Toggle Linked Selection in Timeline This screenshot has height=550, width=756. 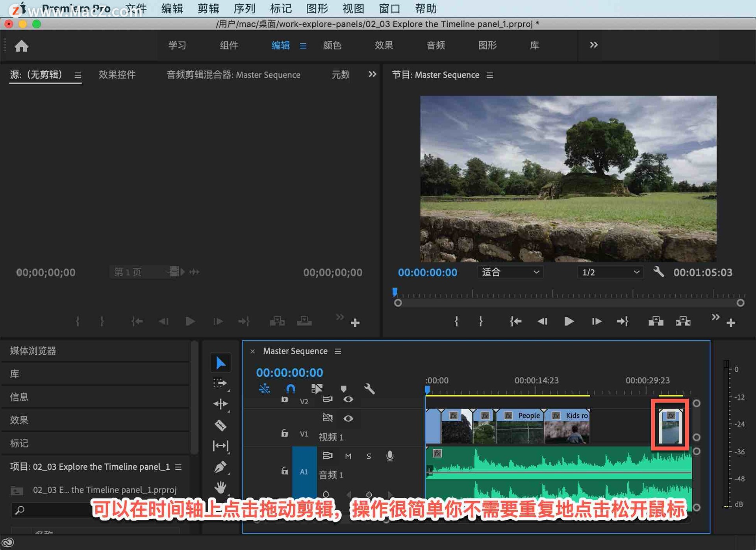[x=317, y=389]
